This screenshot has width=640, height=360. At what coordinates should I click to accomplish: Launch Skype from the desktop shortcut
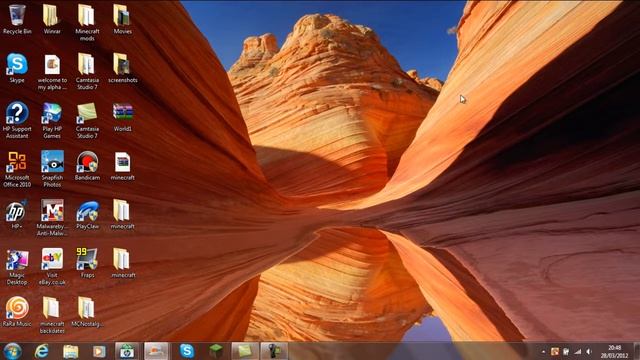[17, 68]
